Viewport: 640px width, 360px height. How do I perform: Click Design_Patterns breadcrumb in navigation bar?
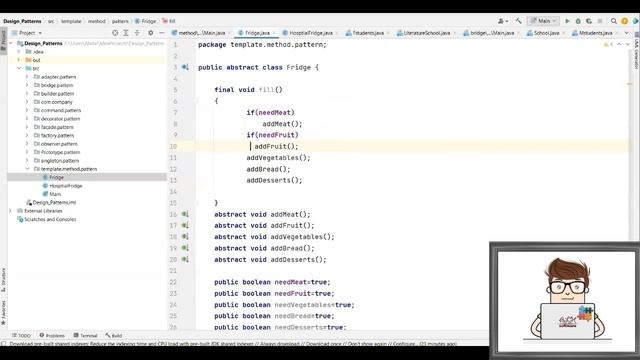(22, 21)
